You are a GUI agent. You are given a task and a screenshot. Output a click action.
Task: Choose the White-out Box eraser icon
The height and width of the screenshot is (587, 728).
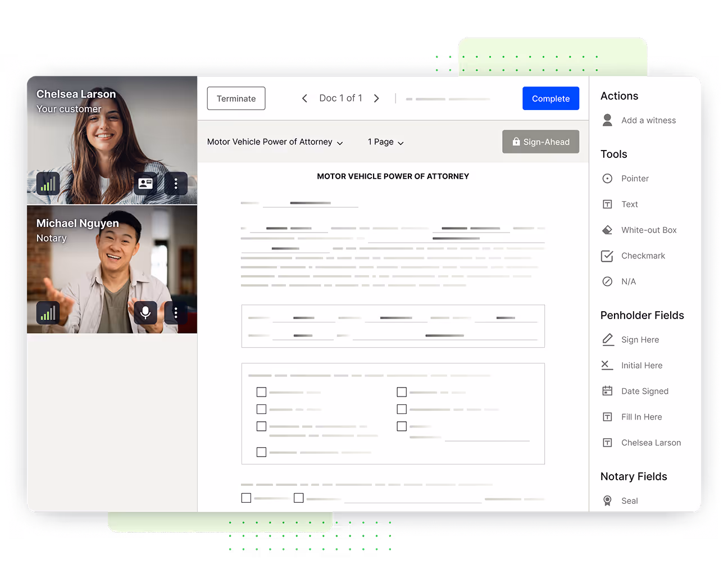(607, 230)
